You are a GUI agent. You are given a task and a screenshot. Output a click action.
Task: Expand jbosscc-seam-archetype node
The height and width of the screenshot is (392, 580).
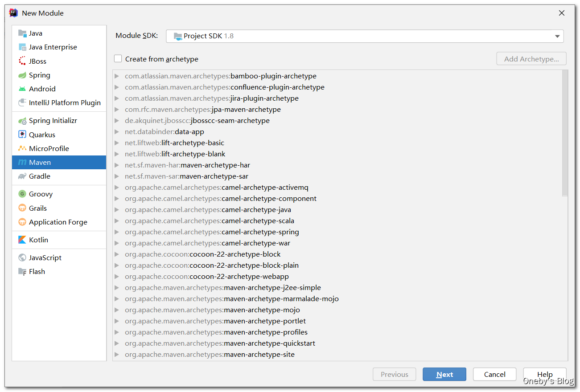tap(117, 121)
